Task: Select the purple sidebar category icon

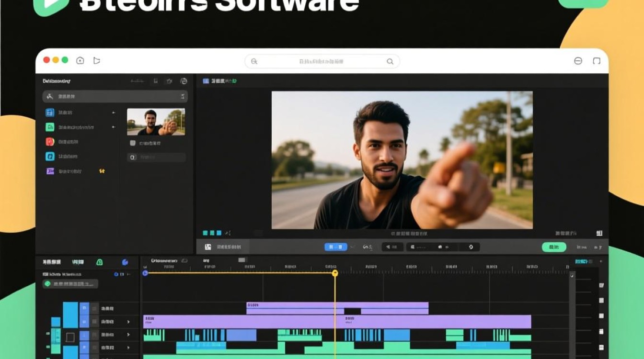Action: (x=50, y=171)
